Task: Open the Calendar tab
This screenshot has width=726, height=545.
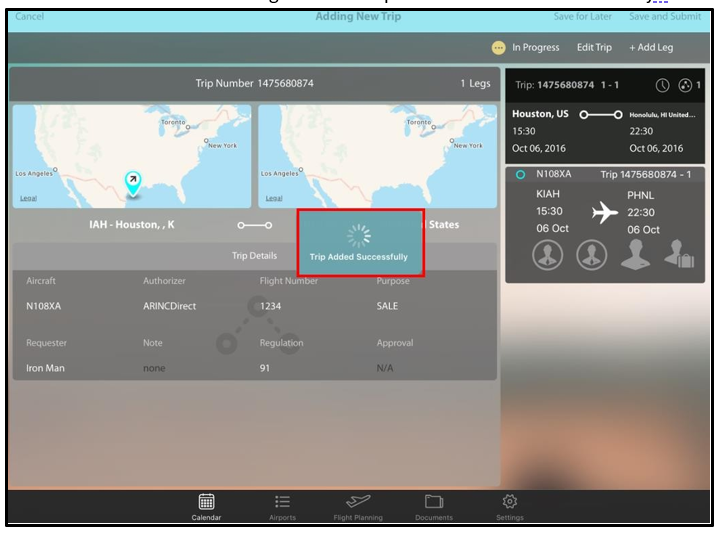Action: [207, 505]
